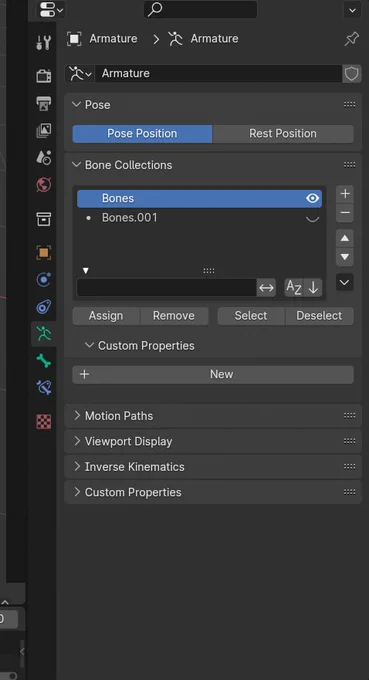This screenshot has height=680, width=369.
Task: Remove the selected bone collection with the minus button
Action: pyautogui.click(x=345, y=213)
